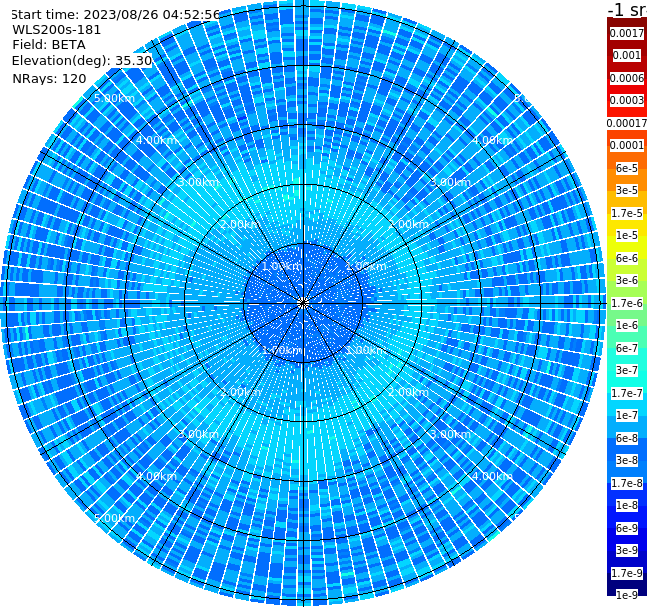Pick the 0.0003 color scale label
Image resolution: width=647 pixels, height=607 pixels.
(x=627, y=100)
